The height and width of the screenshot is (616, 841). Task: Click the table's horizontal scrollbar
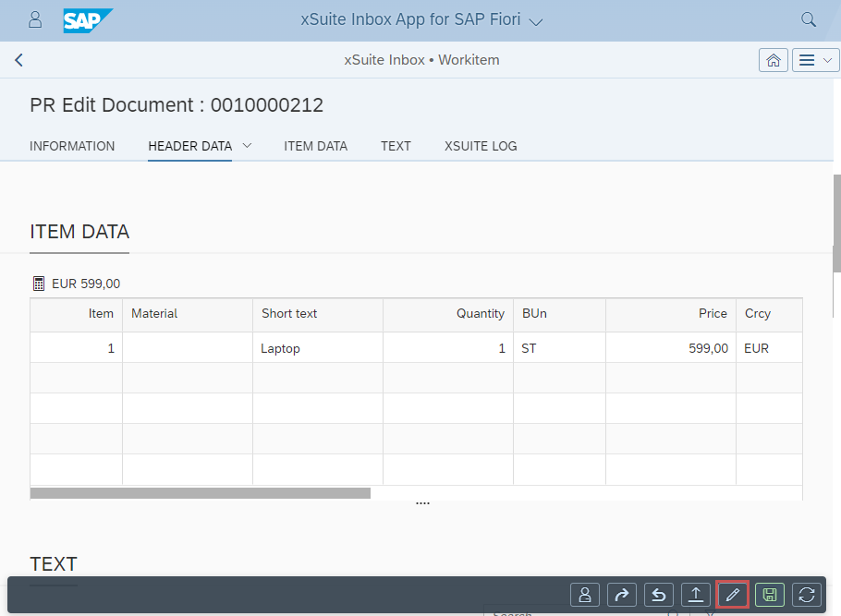pyautogui.click(x=200, y=493)
